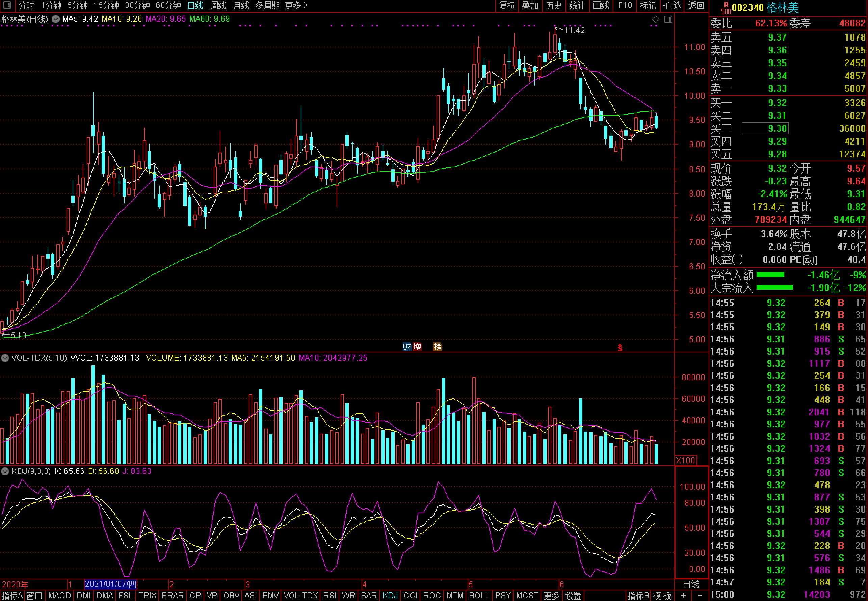Screen dimensions: 868x601
Task: Click the 增 marker icon on the chart
Action: (x=417, y=347)
